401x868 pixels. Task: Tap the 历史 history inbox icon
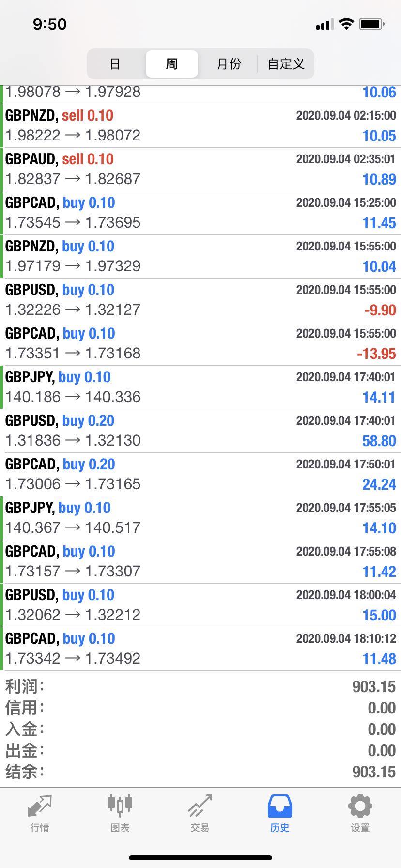pyautogui.click(x=280, y=806)
